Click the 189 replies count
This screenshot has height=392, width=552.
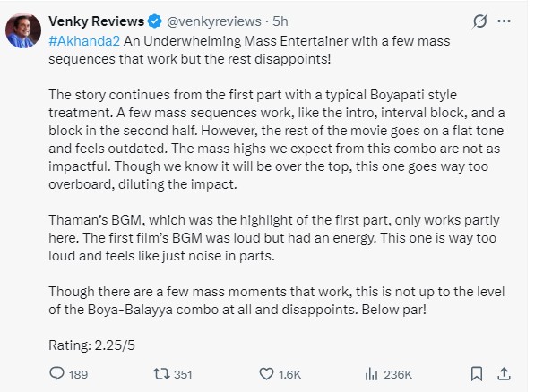80,371
